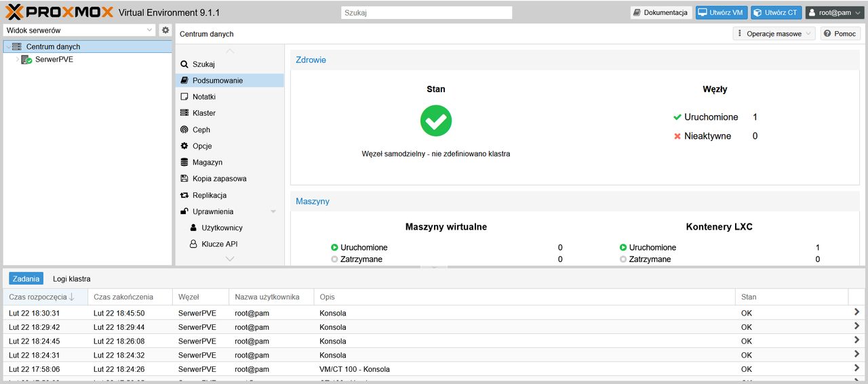Image resolution: width=868 pixels, height=384 pixels.
Task: Click the Szukaj magnifier icon in side menu
Action: pos(184,64)
